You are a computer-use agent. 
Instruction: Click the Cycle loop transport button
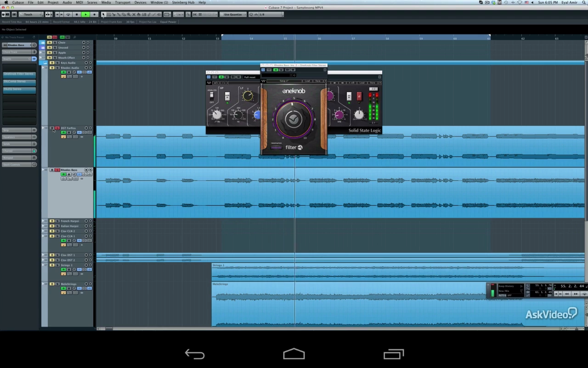68,14
